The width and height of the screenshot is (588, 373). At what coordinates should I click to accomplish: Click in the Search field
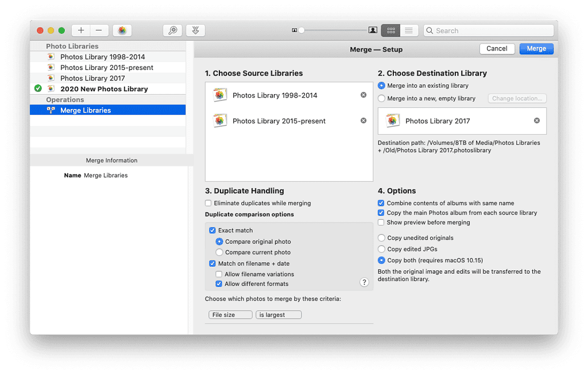click(x=489, y=30)
